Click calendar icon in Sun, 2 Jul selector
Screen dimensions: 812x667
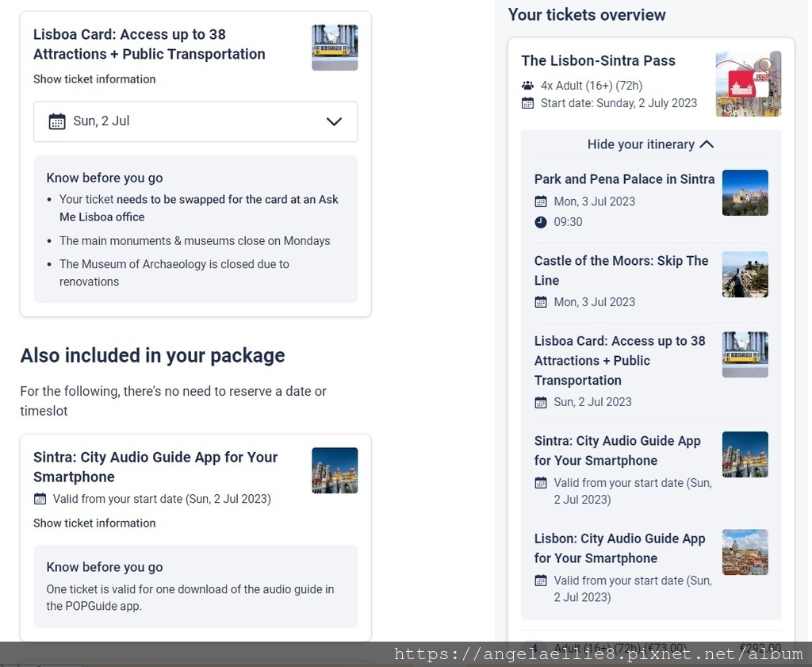click(57, 121)
